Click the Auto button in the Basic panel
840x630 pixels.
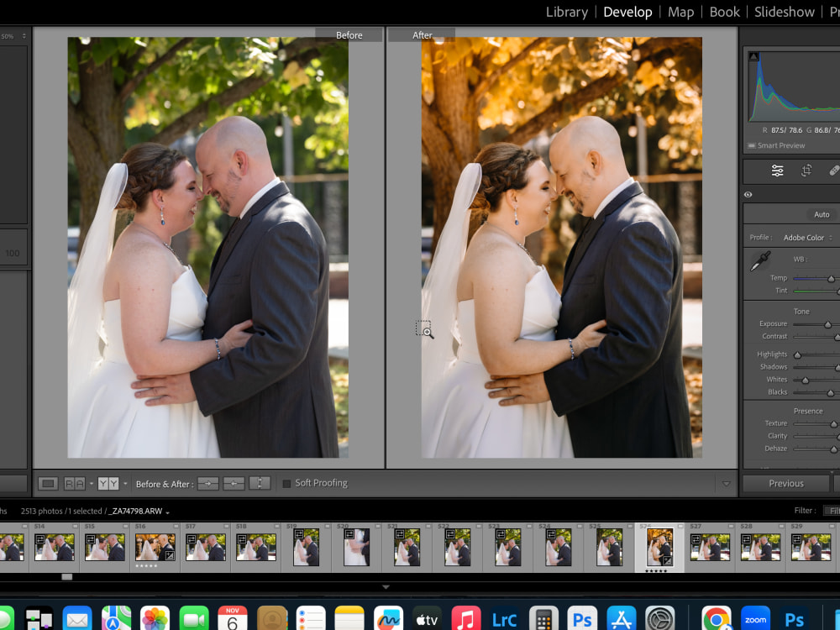click(x=822, y=213)
